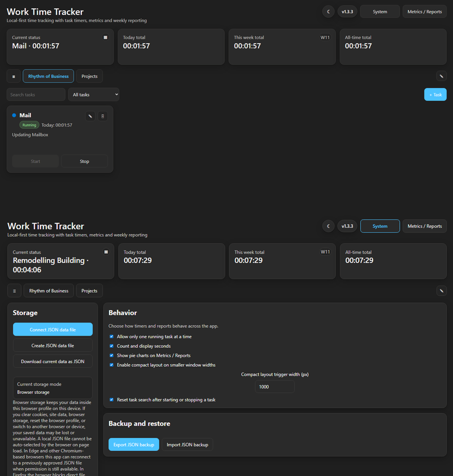Uncheck Allow only one running task at a time
Viewport: 453px width, 476px height.
click(112, 337)
